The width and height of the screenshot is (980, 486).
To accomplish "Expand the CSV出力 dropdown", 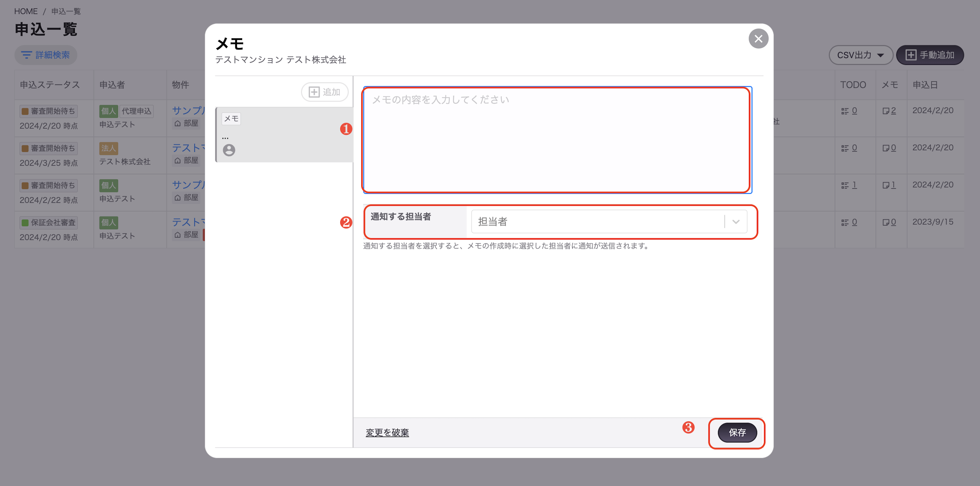I will [x=861, y=55].
